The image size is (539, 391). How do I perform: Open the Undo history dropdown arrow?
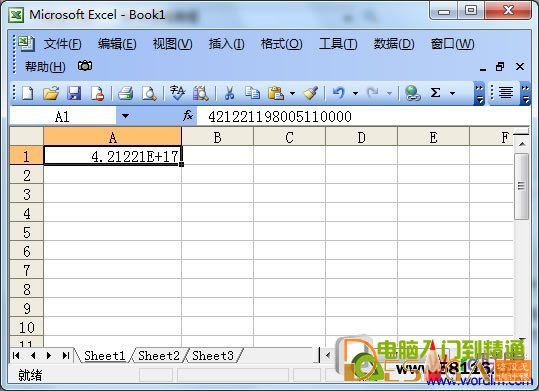pyautogui.click(x=355, y=93)
